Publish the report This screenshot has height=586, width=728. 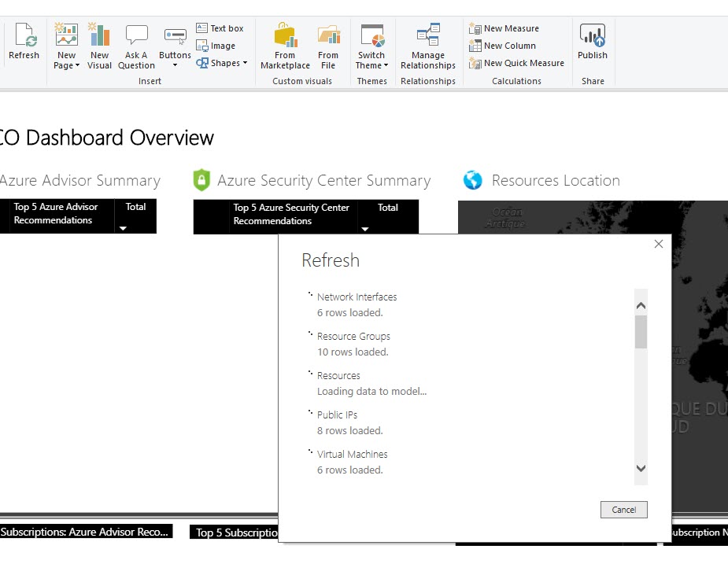593,41
